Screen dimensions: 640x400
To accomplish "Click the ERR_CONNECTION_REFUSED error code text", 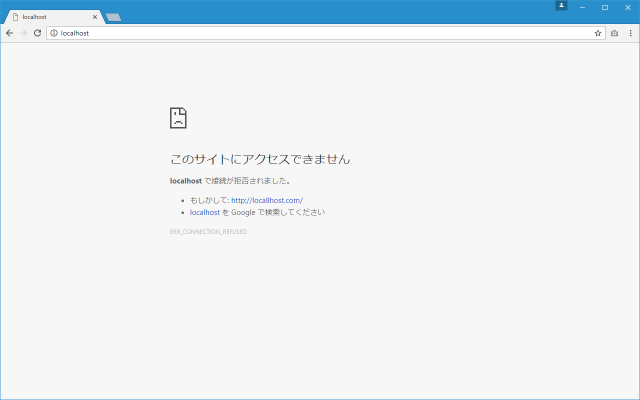I will pyautogui.click(x=208, y=232).
